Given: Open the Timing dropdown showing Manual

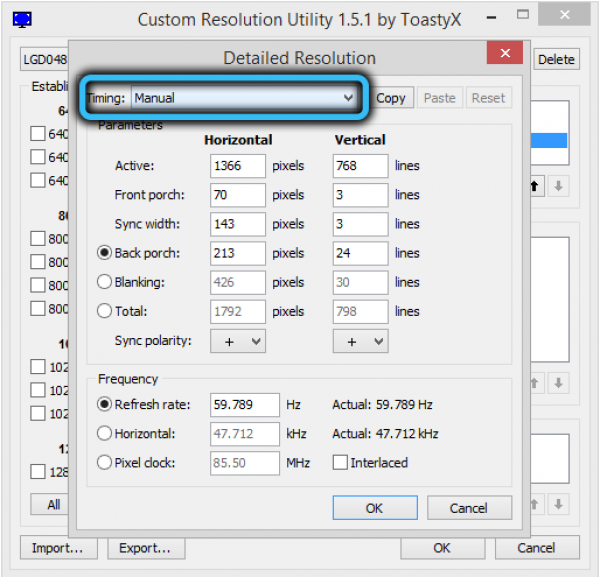Looking at the screenshot, I should 244,98.
